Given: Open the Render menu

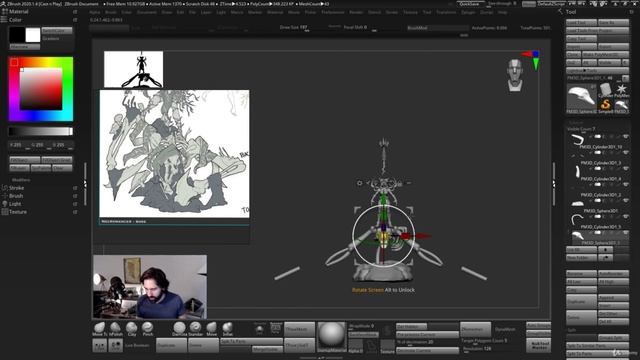Looking at the screenshot, I should click(356, 12).
